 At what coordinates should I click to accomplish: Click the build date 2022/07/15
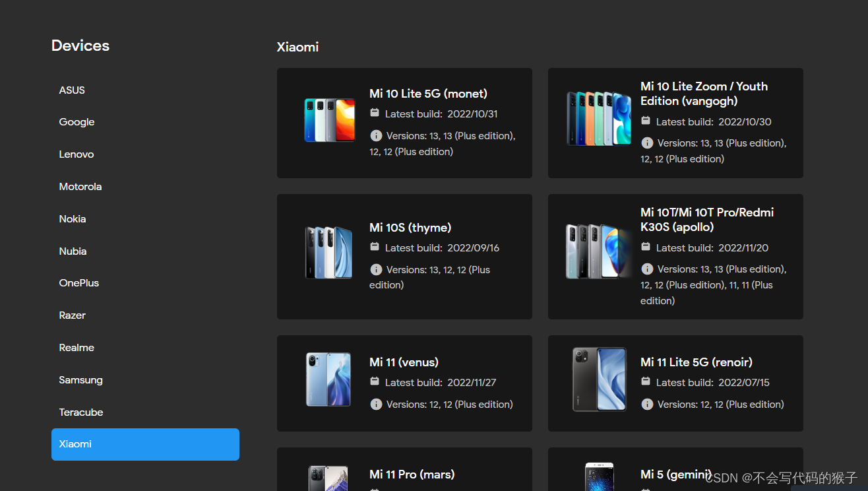click(x=744, y=382)
